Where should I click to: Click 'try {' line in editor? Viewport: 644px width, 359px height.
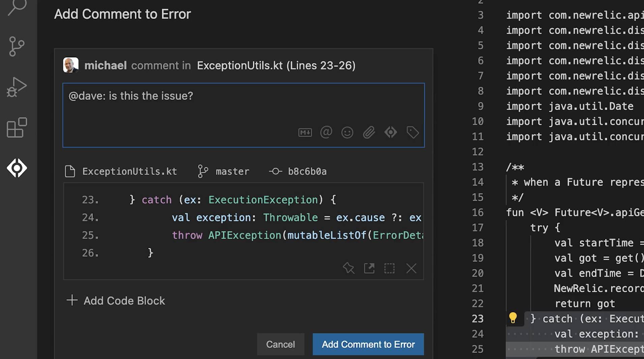click(545, 228)
